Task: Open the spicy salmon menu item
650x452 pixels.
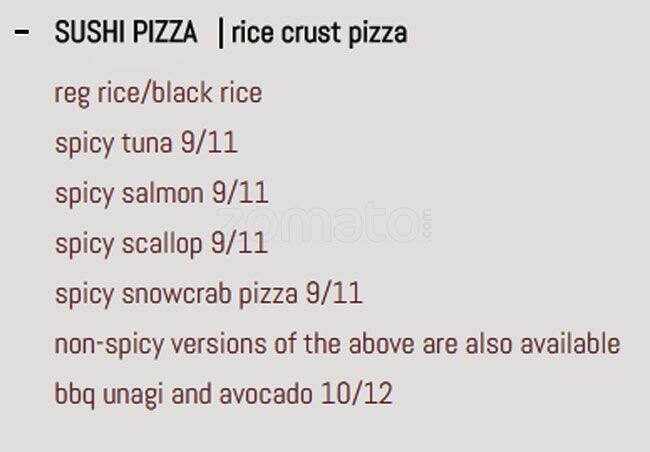Action: click(x=129, y=193)
